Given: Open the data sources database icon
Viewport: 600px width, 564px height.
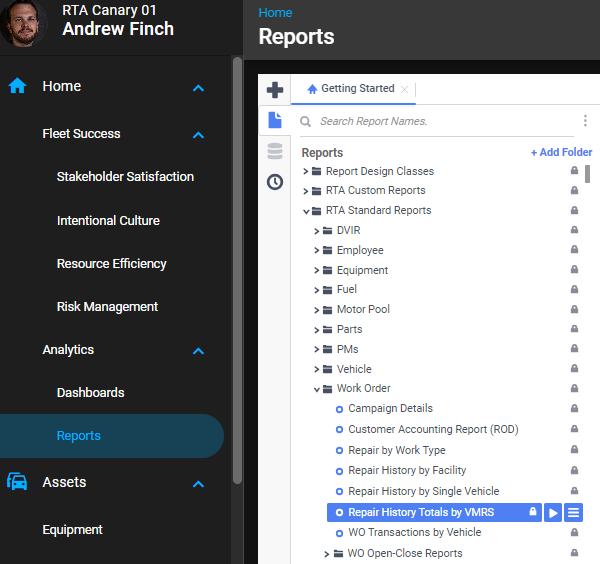Looking at the screenshot, I should click(275, 151).
